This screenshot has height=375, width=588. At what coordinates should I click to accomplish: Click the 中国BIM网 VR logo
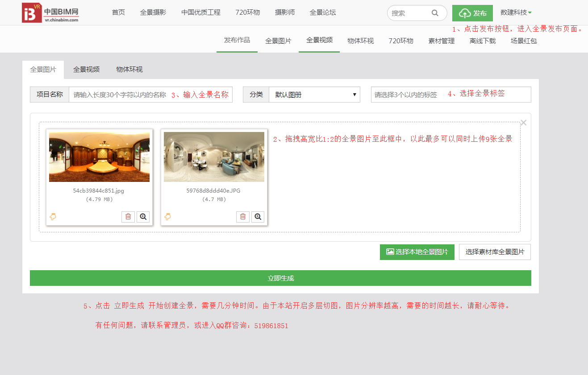[50, 12]
